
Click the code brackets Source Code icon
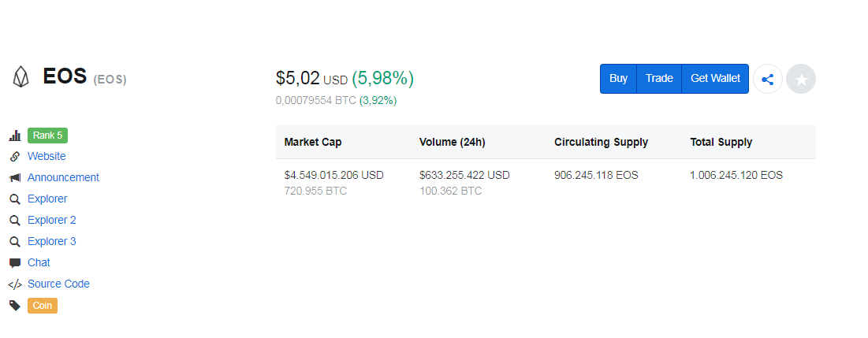pyautogui.click(x=14, y=284)
